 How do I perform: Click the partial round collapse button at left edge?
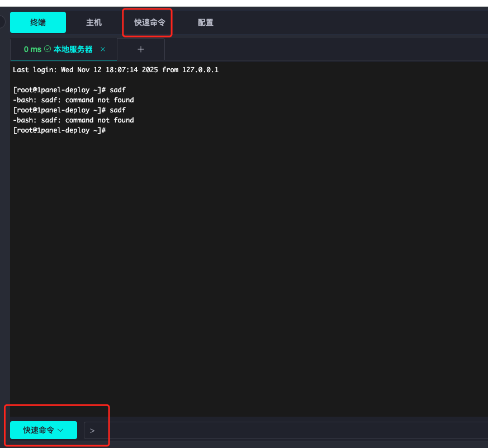tap(2, 22)
